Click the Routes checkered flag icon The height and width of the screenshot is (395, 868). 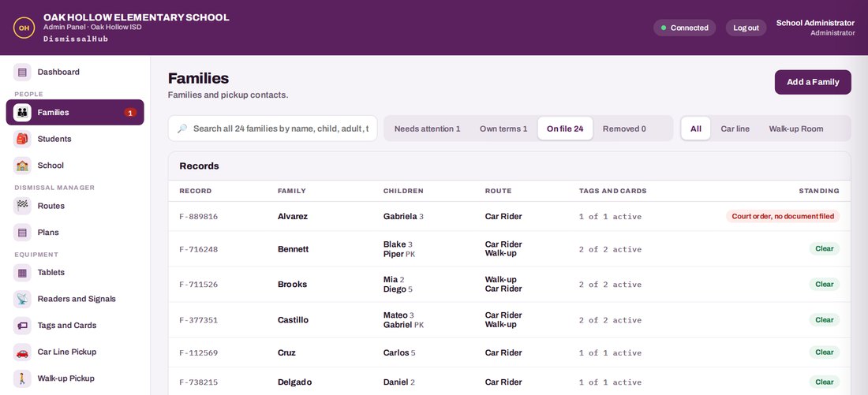pos(22,206)
